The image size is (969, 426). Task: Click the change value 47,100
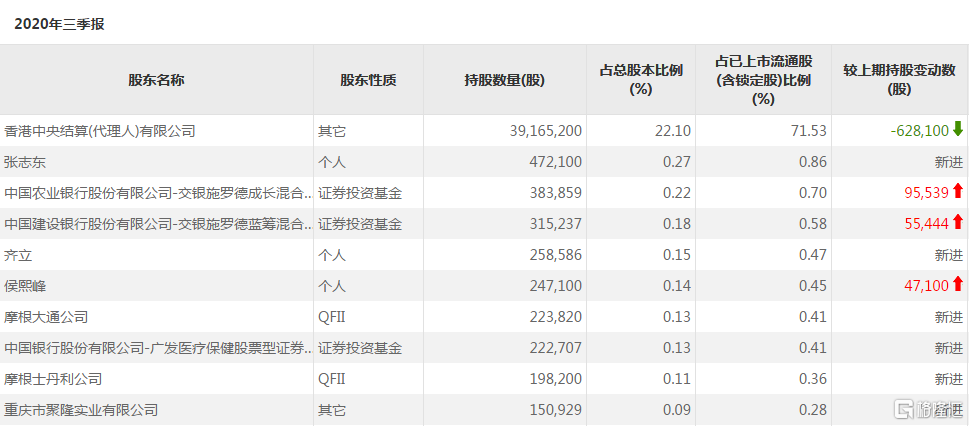[x=926, y=286]
